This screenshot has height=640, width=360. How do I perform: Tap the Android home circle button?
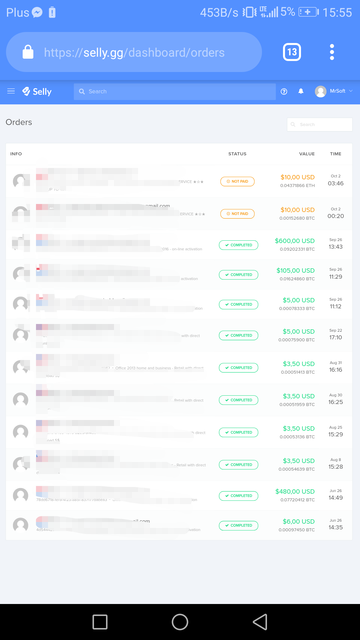point(180,622)
